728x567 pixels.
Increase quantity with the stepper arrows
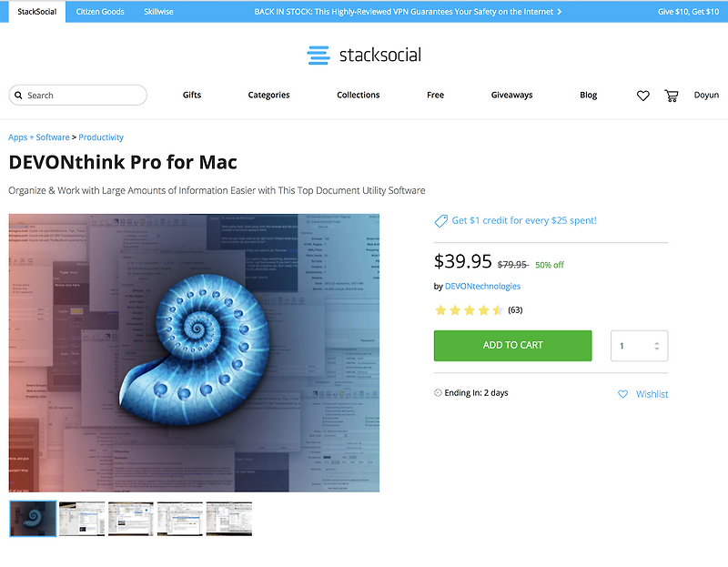point(656,344)
